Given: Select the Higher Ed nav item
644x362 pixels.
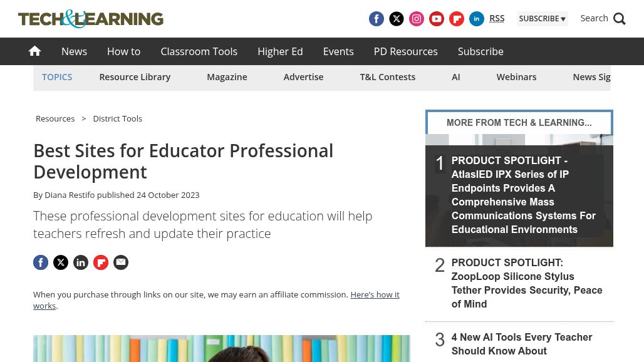Looking at the screenshot, I should pyautogui.click(x=280, y=51).
